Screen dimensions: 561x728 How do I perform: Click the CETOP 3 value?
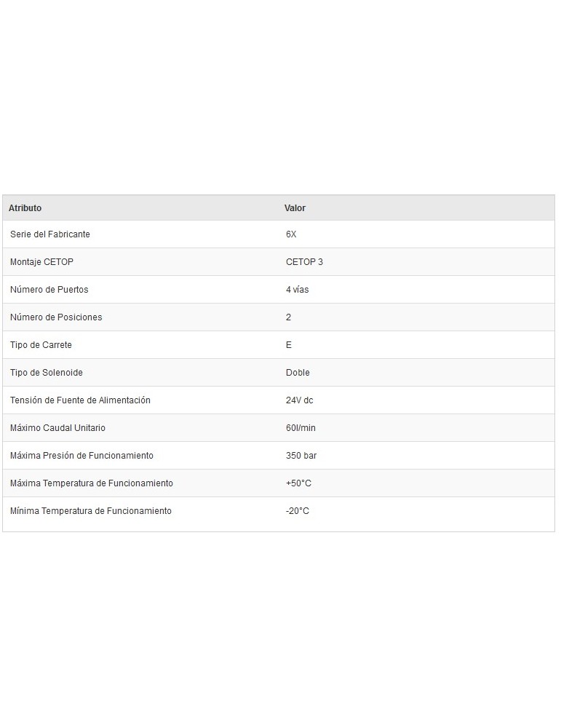pos(304,262)
